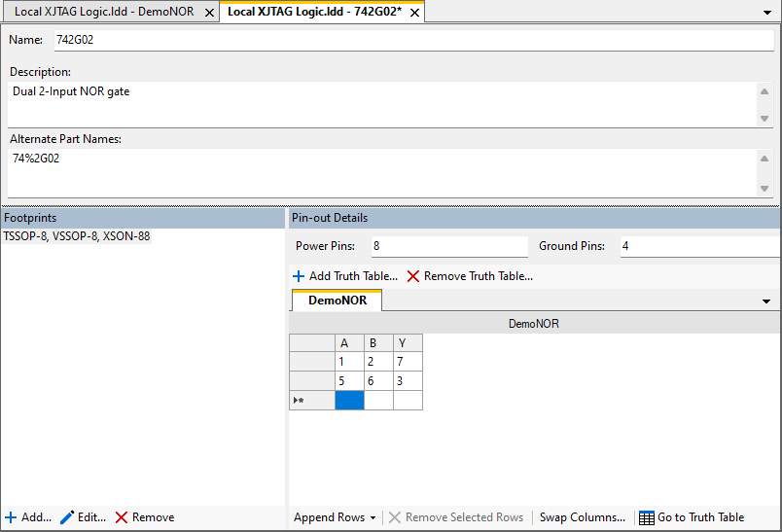Click the Name input field
The image size is (782, 532).
pyautogui.click(x=412, y=40)
